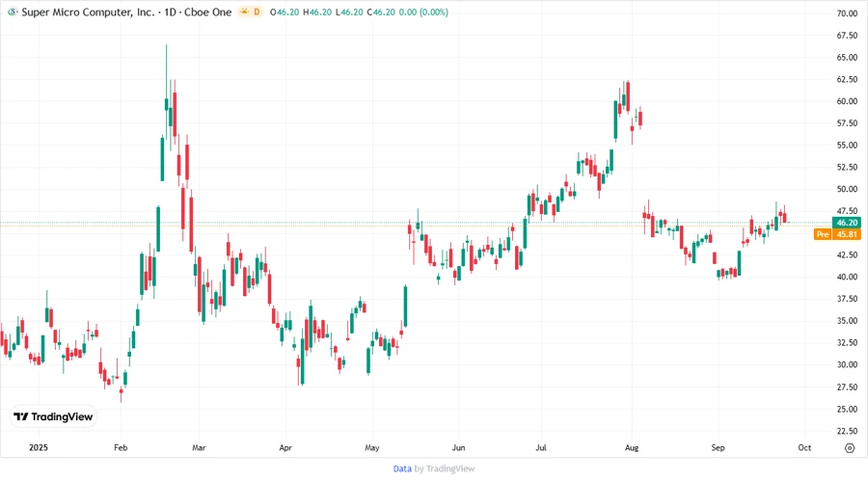
Task: Click the L46.20 low value
Action: click(x=349, y=13)
